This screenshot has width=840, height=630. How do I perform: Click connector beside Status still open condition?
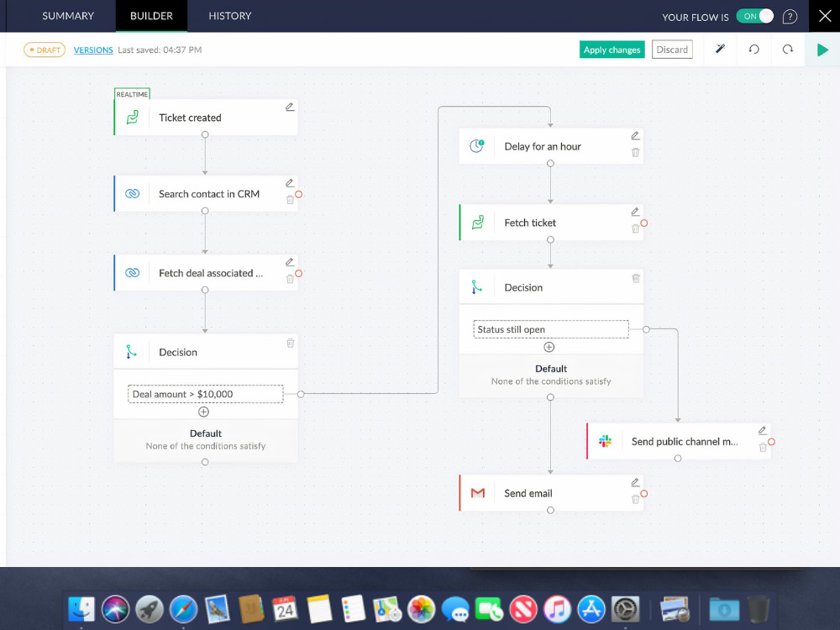(647, 329)
